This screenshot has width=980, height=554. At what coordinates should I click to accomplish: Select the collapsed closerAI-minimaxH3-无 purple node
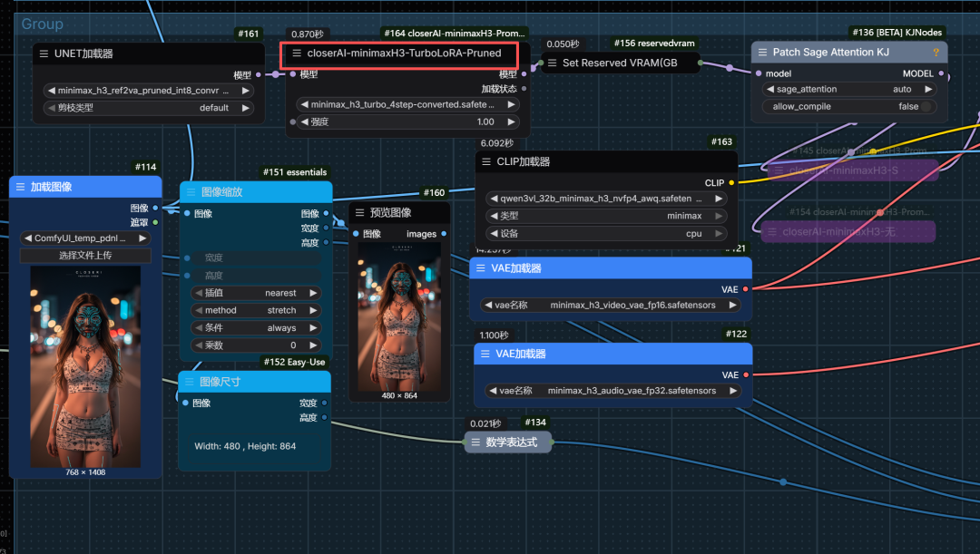pos(848,232)
